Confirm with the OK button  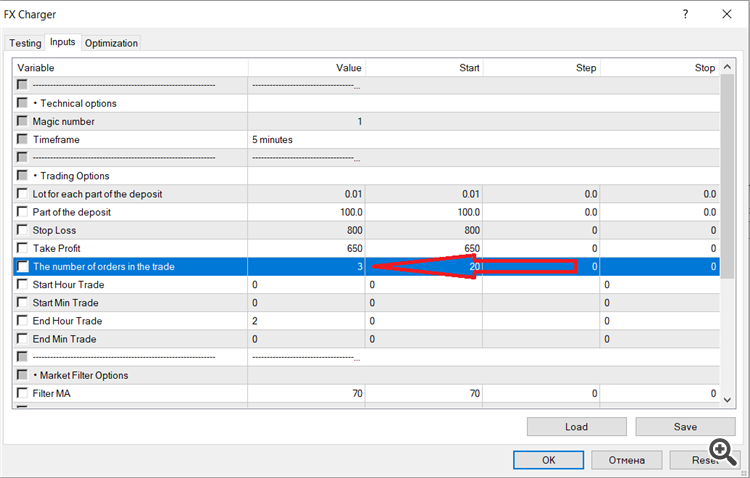click(549, 460)
